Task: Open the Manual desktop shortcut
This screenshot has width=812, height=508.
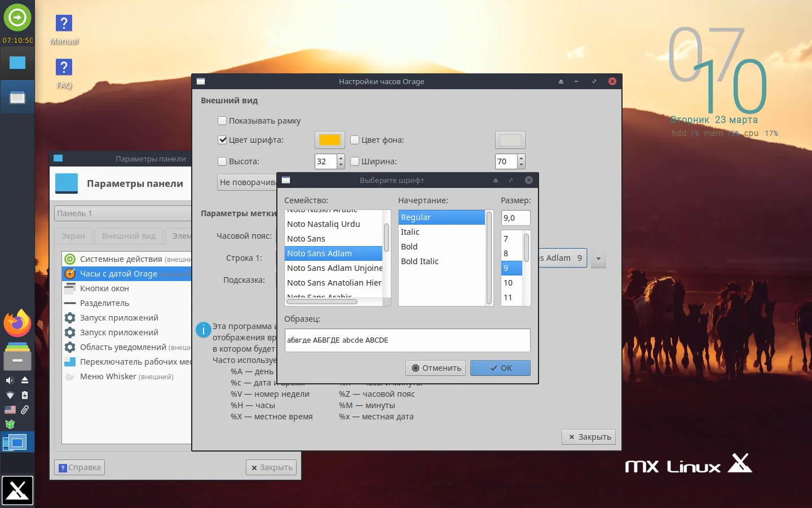Action: tap(64, 24)
